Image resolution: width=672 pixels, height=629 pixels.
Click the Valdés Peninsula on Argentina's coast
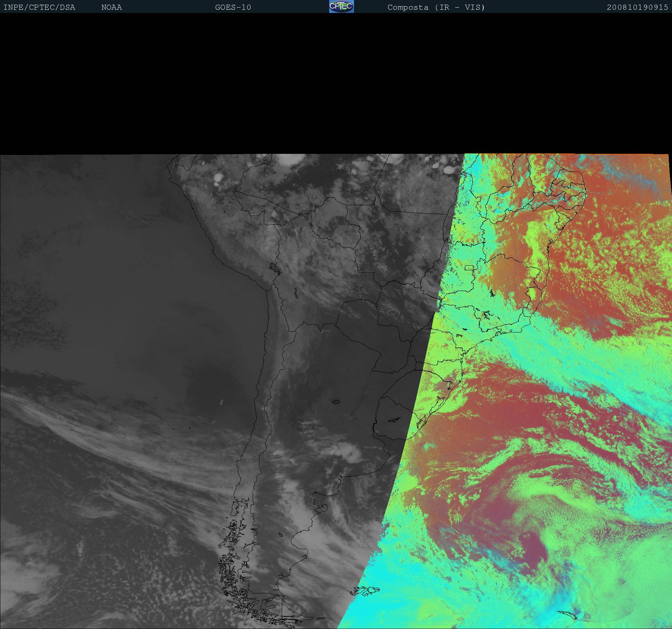(x=322, y=508)
